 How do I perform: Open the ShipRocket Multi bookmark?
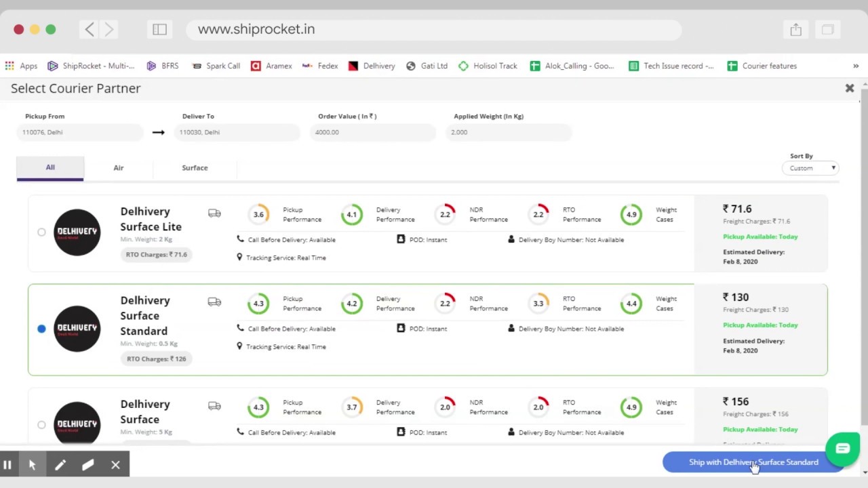click(x=91, y=66)
